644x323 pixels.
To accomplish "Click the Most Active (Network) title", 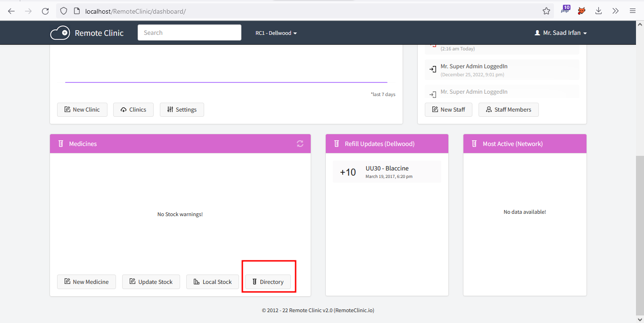I will point(512,144).
